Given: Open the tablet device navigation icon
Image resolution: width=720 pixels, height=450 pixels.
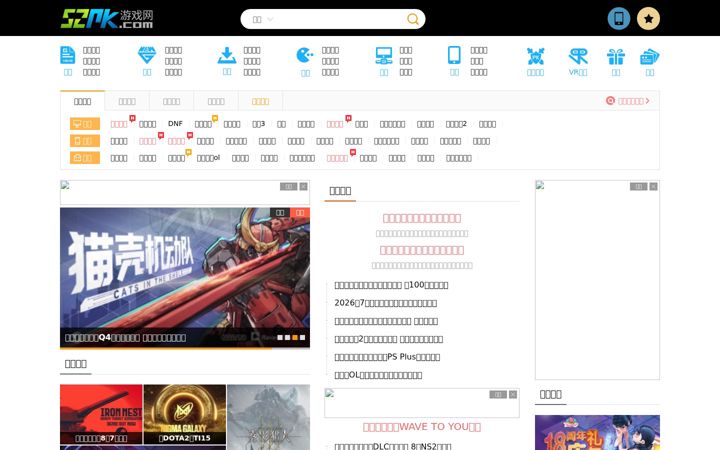Looking at the screenshot, I should pyautogui.click(x=454, y=55).
